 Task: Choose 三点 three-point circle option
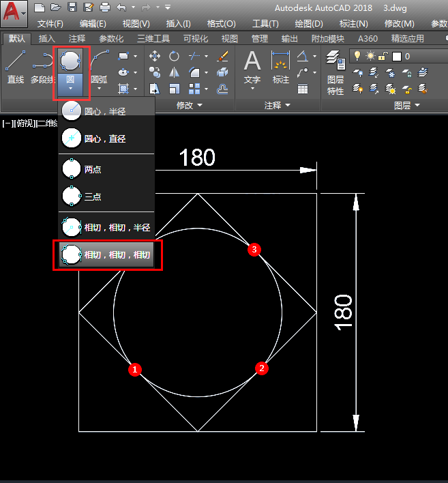pyautogui.click(x=106, y=196)
